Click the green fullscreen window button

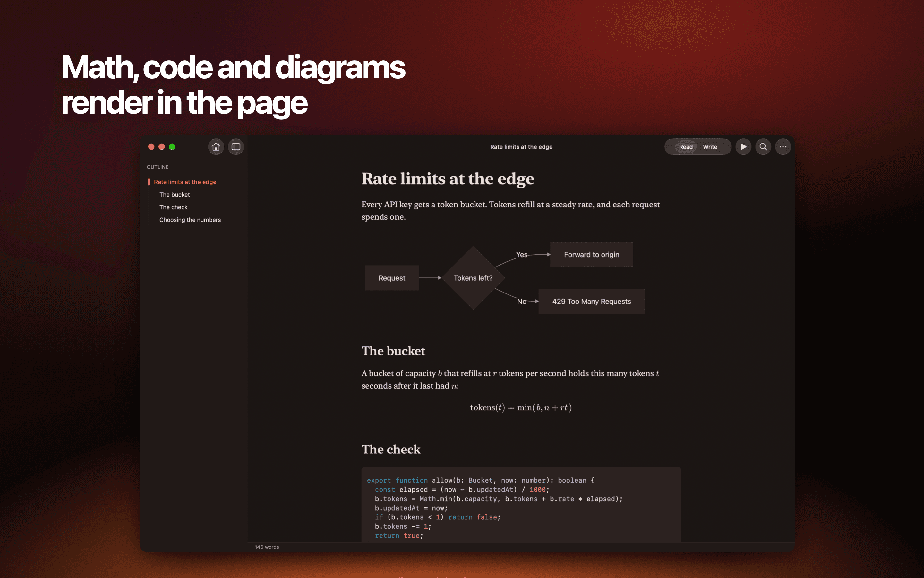click(x=172, y=147)
